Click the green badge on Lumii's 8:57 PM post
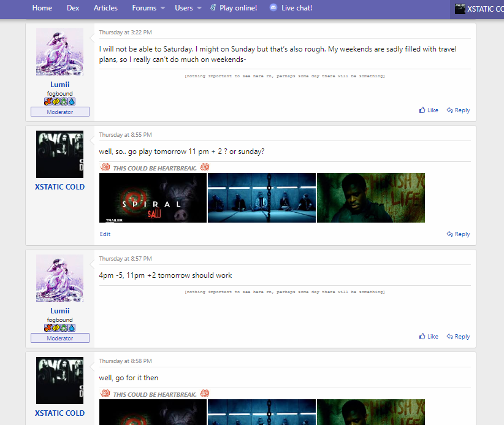This screenshot has width=504, height=425. [64, 328]
